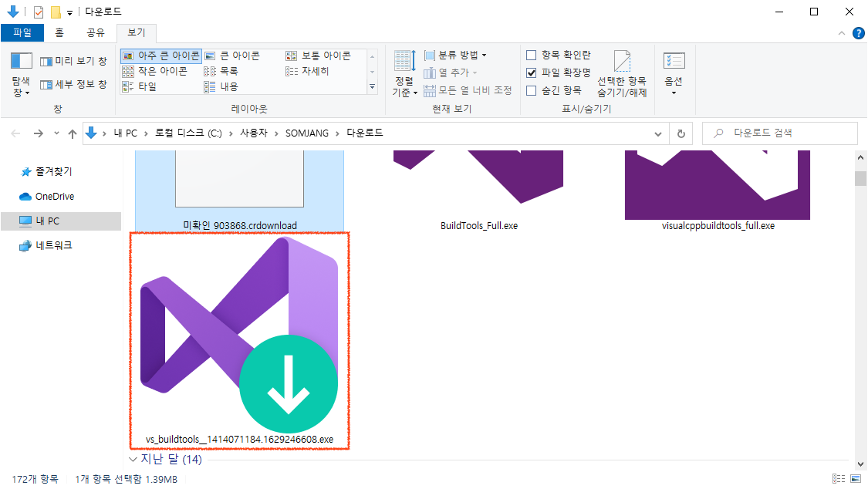Choose the Large icons (큰 아이콘) layout
868x489 pixels.
232,56
